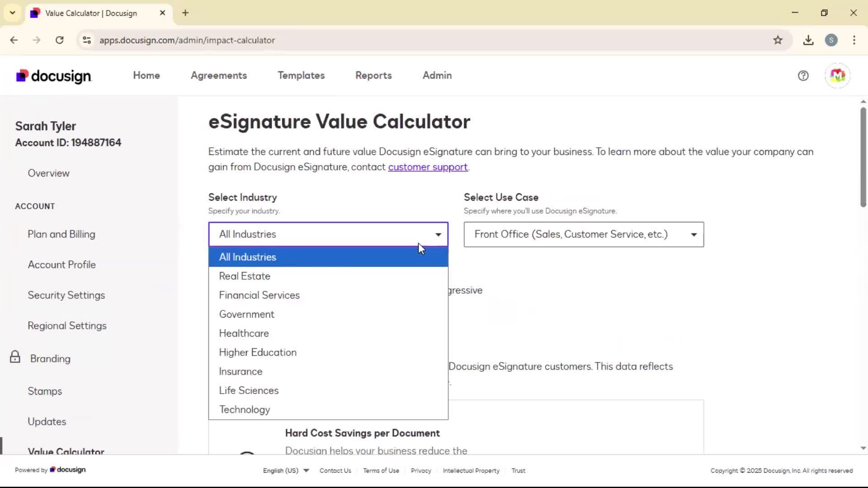868x488 pixels.
Task: Choose Financial Services industry
Action: pyautogui.click(x=328, y=295)
